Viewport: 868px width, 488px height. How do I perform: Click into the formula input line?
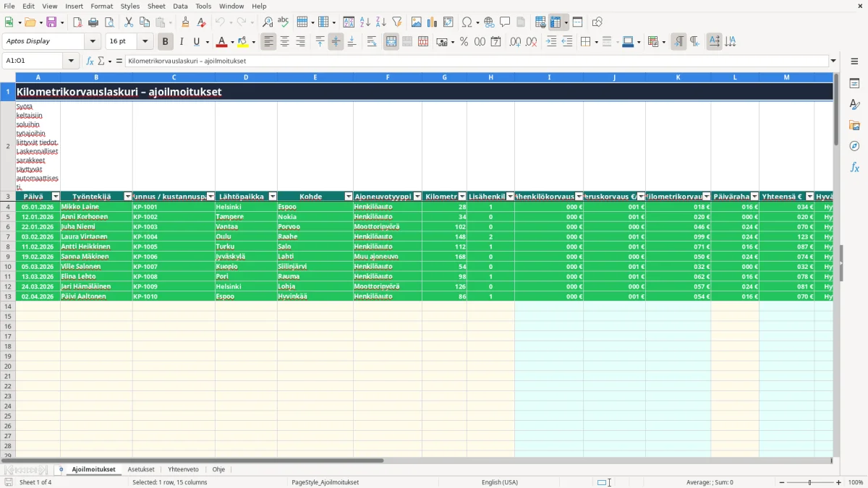[477, 61]
